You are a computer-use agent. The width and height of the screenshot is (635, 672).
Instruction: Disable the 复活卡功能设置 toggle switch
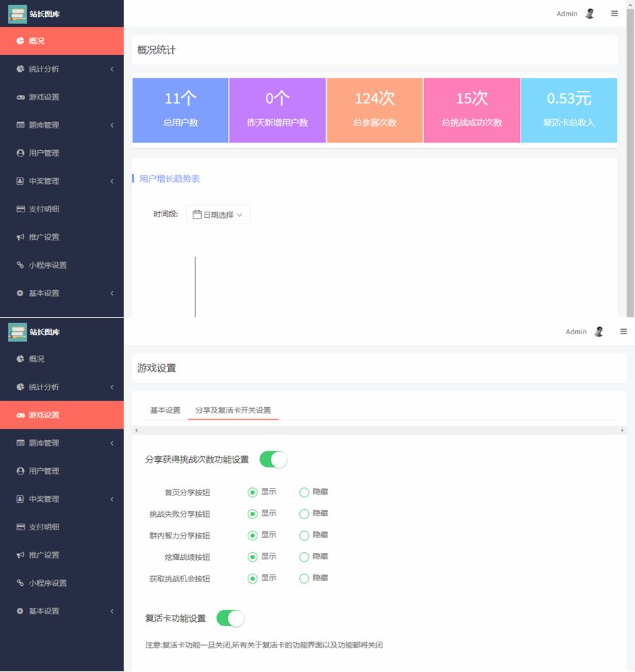click(230, 618)
